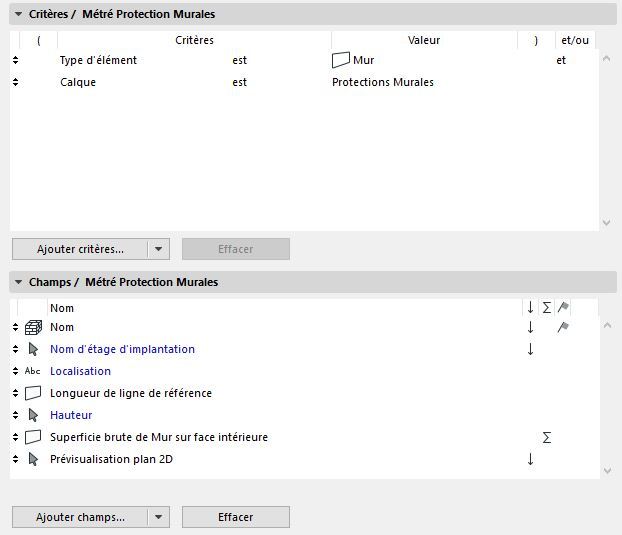Click the wall icon of Longueur de ligne de référence

(33, 393)
